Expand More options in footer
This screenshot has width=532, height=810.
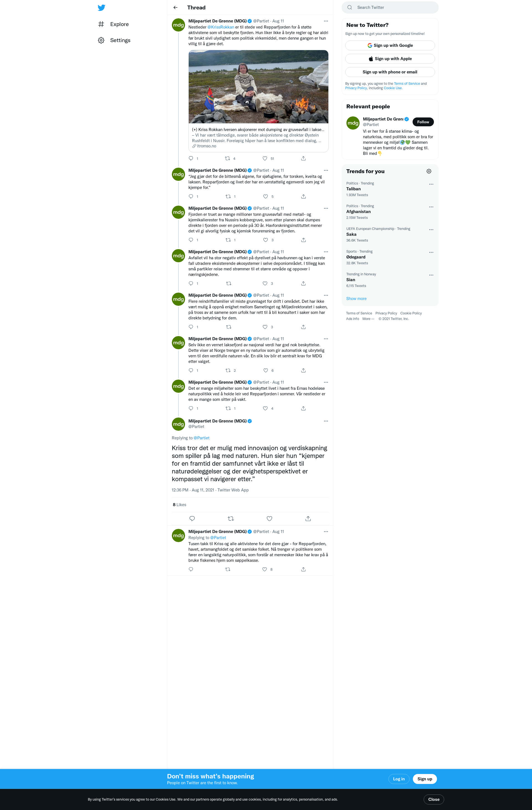click(x=368, y=319)
